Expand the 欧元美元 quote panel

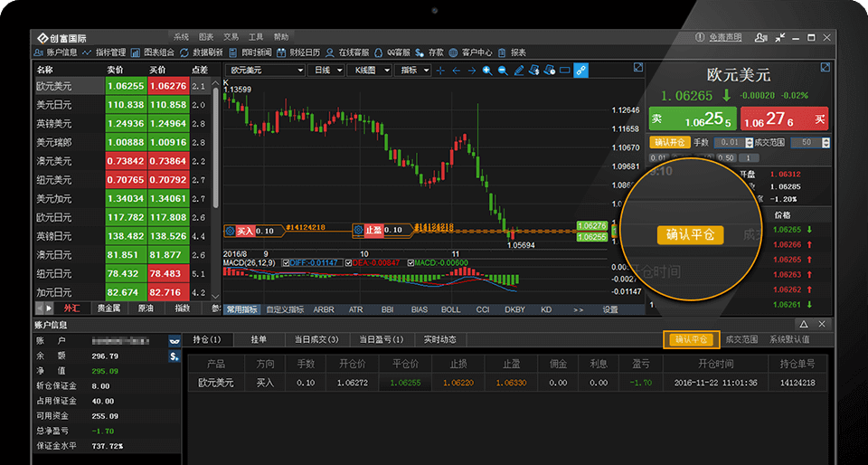[825, 67]
